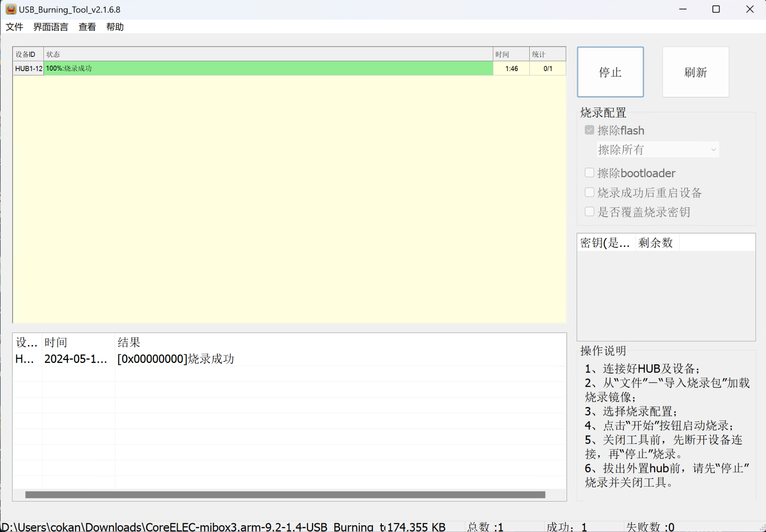Open the 帮助 menu

pos(115,27)
